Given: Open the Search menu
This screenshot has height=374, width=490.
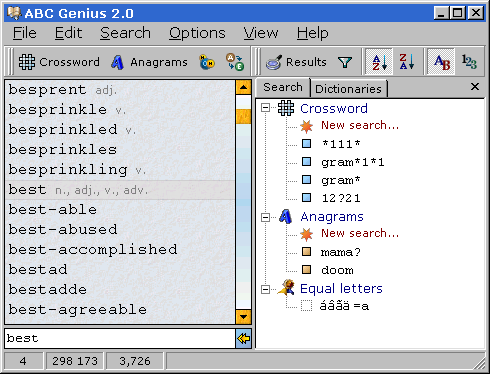Looking at the screenshot, I should point(125,33).
